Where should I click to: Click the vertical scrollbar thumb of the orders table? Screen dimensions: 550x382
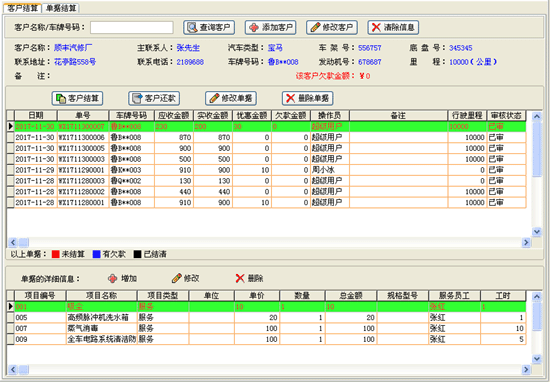(x=537, y=149)
